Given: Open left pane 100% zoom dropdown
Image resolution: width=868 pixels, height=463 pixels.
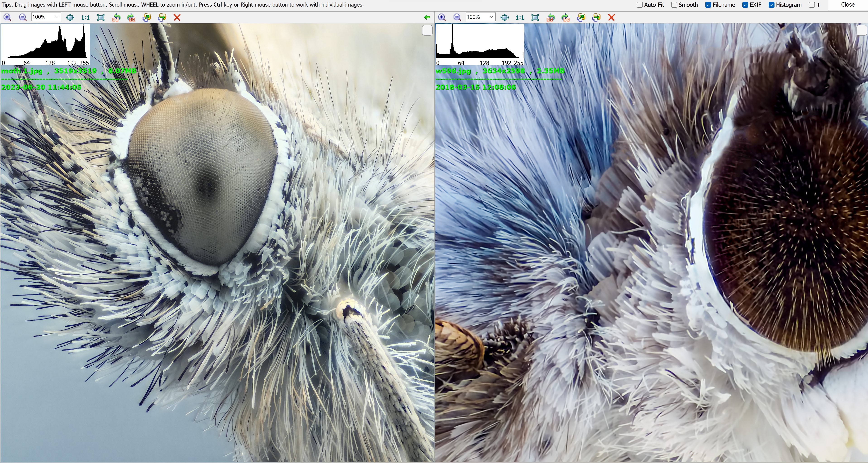Looking at the screenshot, I should [57, 17].
